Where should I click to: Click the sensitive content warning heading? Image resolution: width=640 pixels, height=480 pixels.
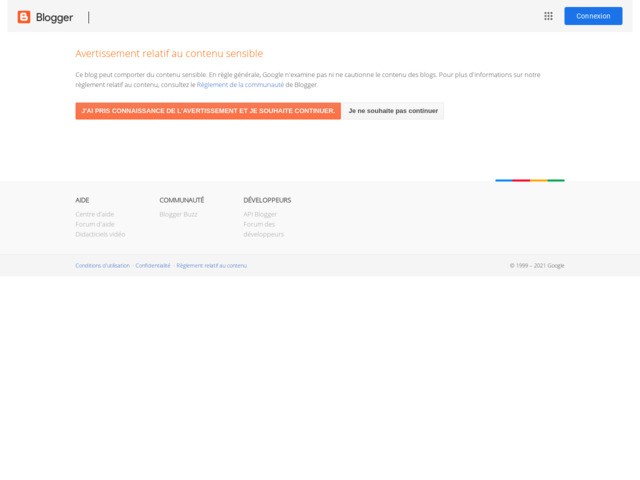click(x=169, y=54)
